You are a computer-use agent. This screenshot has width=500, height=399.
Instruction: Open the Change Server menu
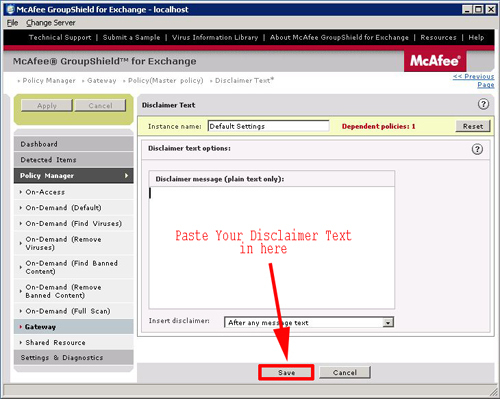point(51,23)
